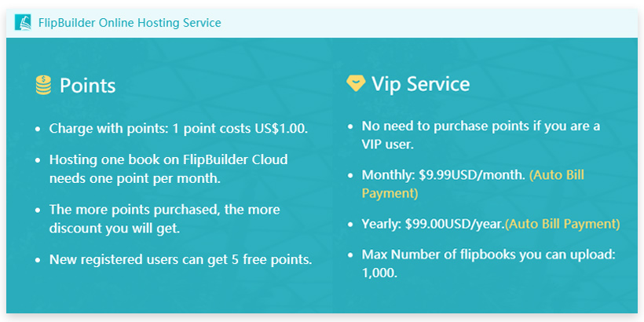The width and height of the screenshot is (644, 322).
Task: Click the "FlipBuilder Online Hosting Service" title text
Action: click(130, 23)
